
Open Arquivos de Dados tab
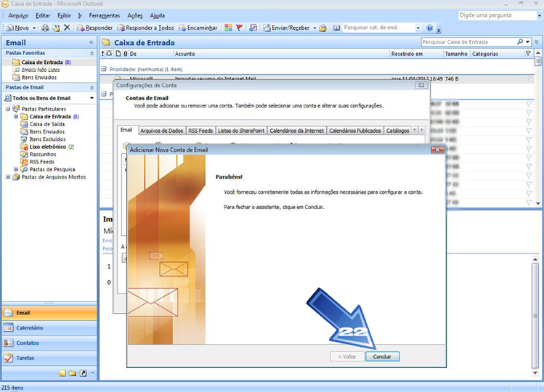(162, 131)
